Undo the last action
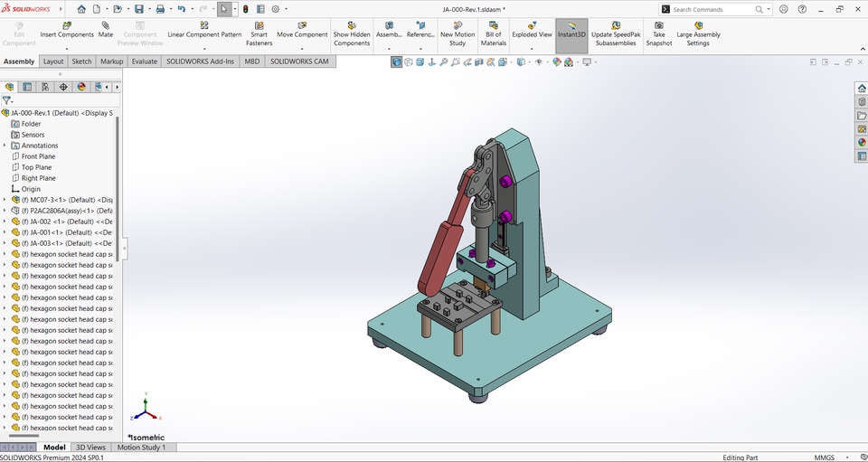 (182, 9)
